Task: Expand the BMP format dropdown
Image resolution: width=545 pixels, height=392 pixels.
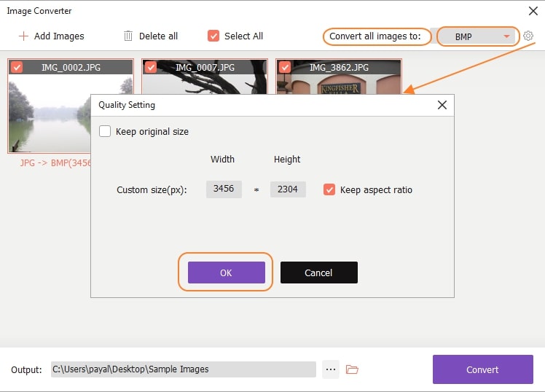Action: [506, 36]
